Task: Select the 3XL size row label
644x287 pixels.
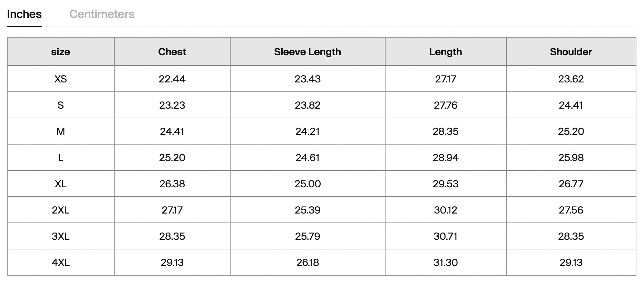Action: tap(60, 236)
